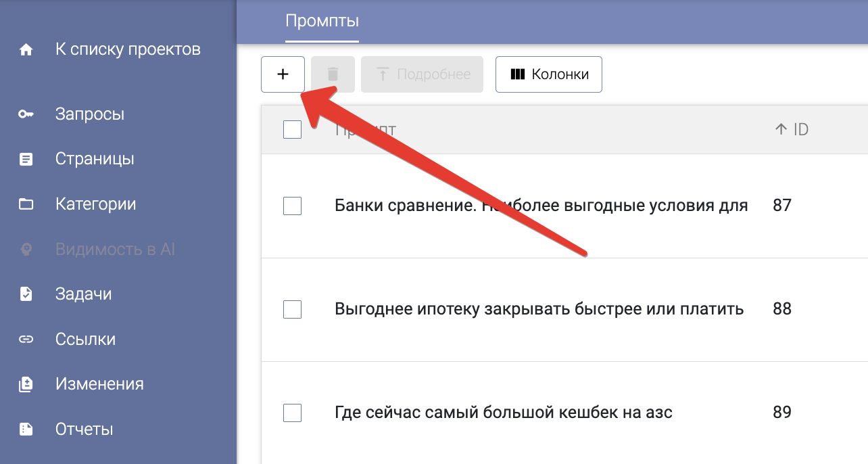
Task: Open Задачи via the checklist icon
Action: (26, 294)
